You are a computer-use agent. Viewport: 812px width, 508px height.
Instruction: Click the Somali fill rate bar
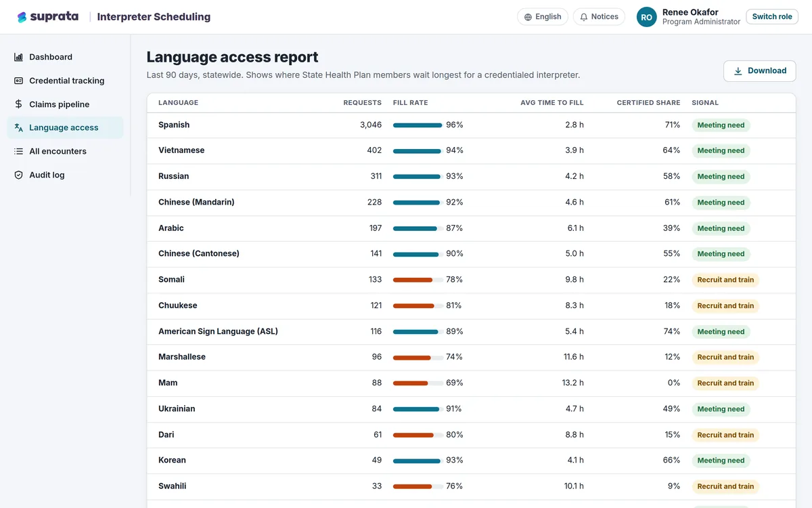tap(418, 280)
